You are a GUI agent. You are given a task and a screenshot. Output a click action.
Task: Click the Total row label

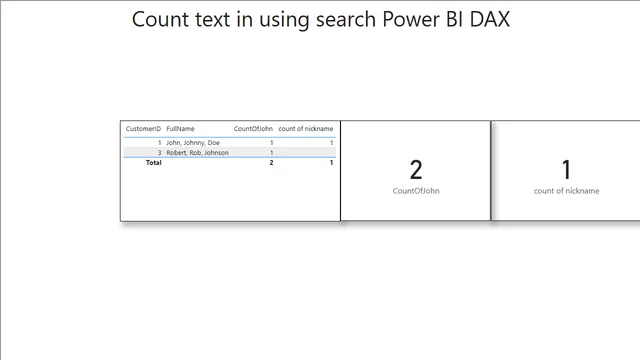click(153, 162)
